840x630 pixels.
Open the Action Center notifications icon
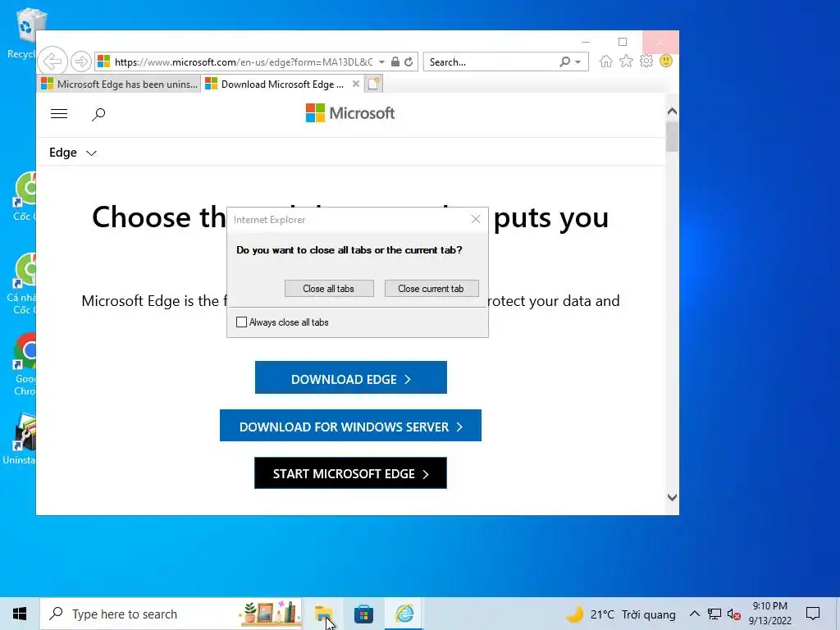coord(813,614)
